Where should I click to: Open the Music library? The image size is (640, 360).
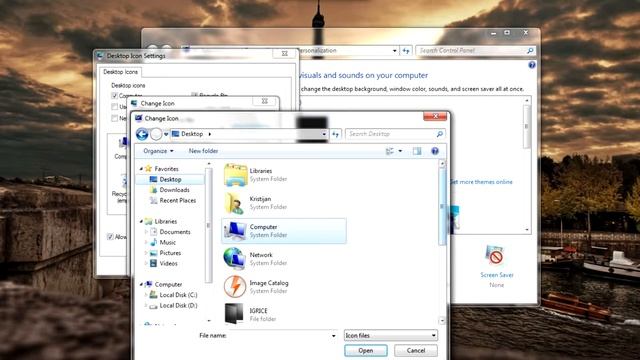[x=167, y=242]
